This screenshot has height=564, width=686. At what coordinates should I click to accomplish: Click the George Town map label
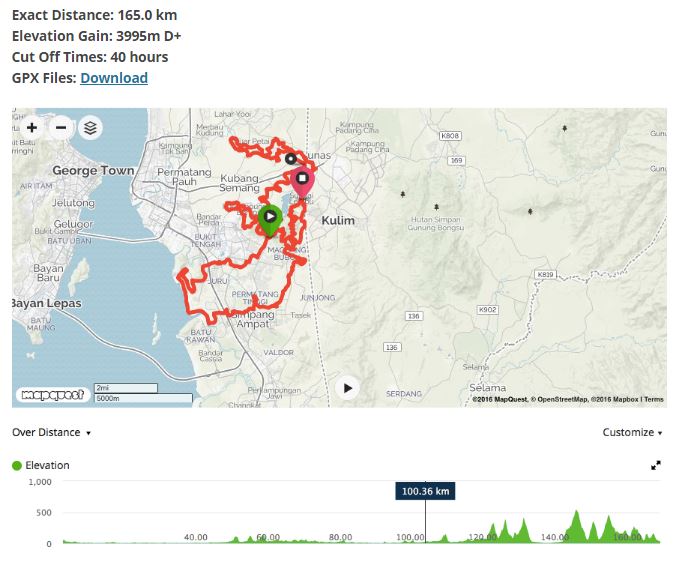click(x=93, y=170)
